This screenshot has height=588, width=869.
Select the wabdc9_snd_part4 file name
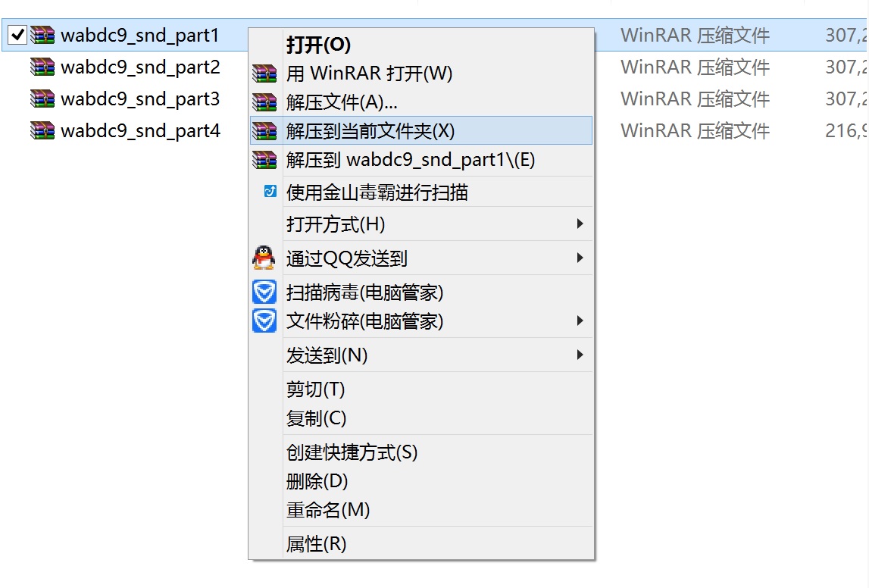(x=140, y=131)
